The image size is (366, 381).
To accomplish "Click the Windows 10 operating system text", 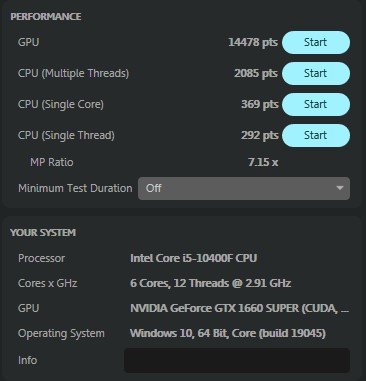I will pyautogui.click(x=228, y=333).
